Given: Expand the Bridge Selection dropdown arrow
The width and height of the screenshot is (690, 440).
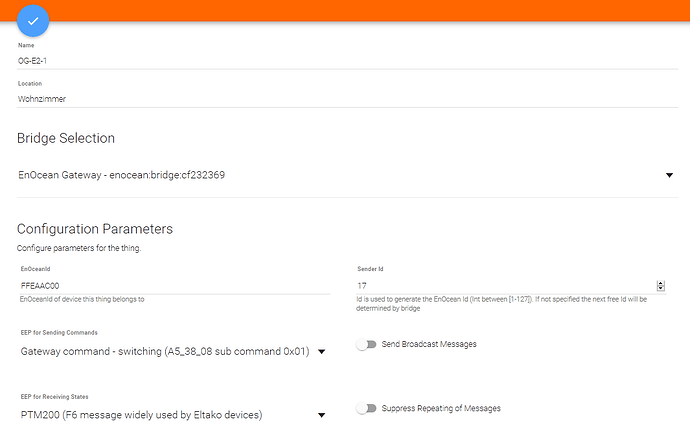Looking at the screenshot, I should [669, 176].
